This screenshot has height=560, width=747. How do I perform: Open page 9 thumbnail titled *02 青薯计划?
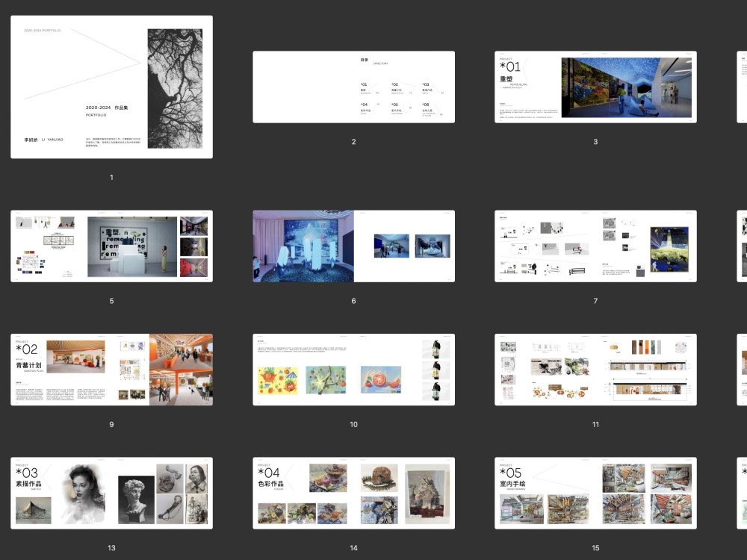(111, 370)
